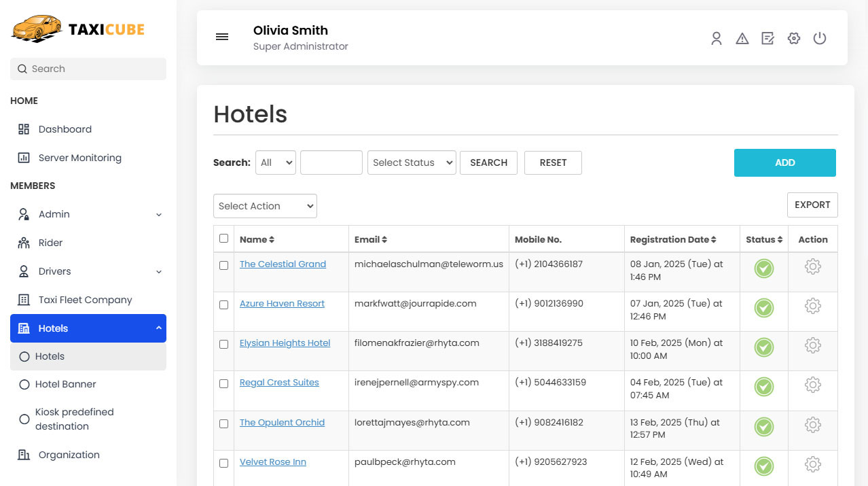Screen dimensions: 868x486
Task: Sort table by Name column arrows
Action: pos(272,240)
